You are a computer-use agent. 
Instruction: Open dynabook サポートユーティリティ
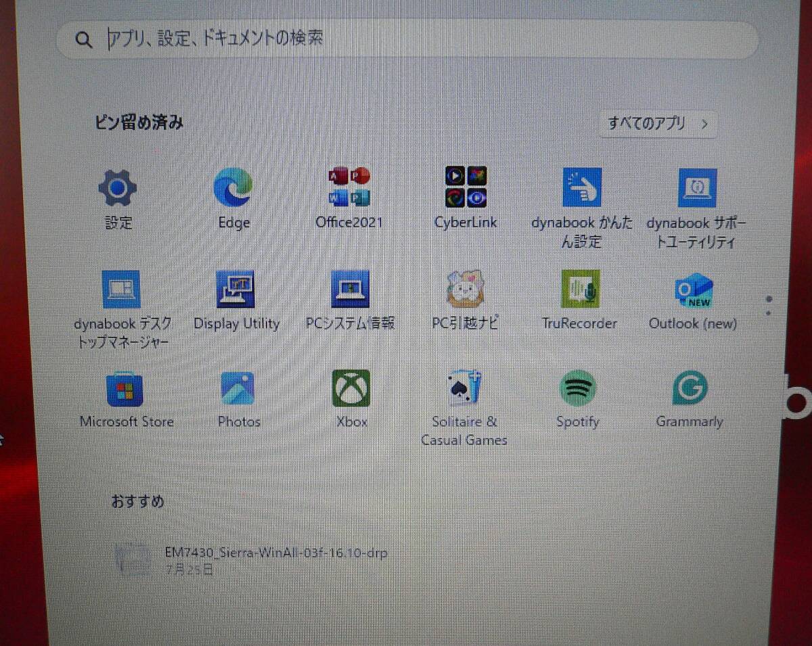click(x=697, y=187)
